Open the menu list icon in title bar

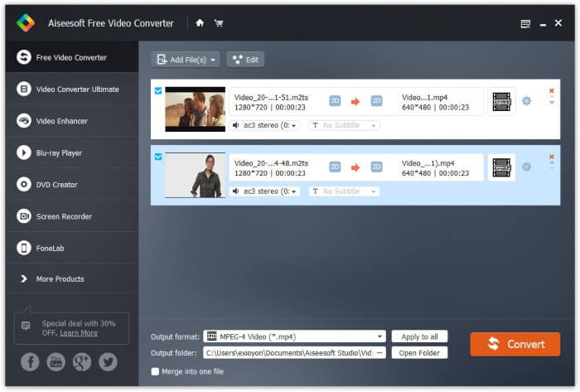point(525,24)
